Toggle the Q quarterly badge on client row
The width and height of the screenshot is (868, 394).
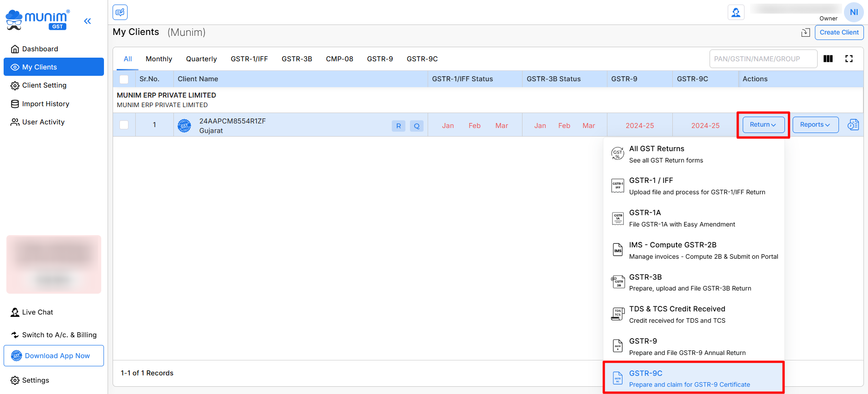coord(416,126)
